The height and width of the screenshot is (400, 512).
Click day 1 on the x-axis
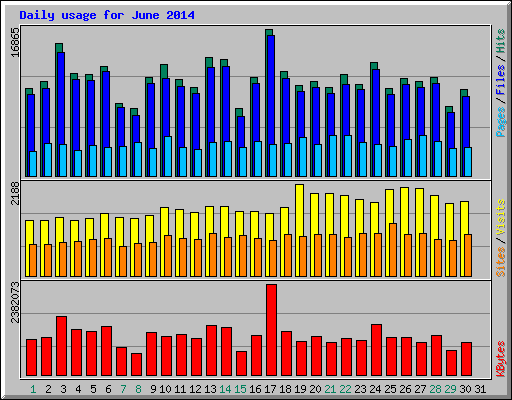tap(33, 389)
